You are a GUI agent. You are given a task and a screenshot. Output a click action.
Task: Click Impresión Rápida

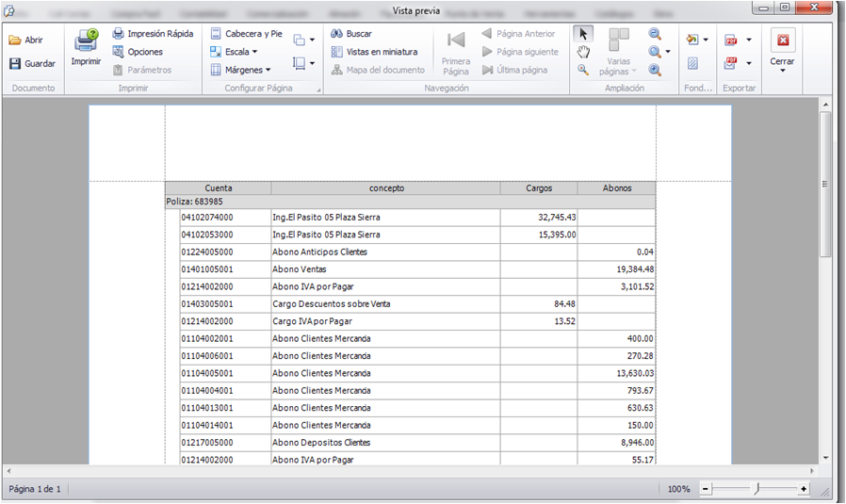click(x=153, y=34)
